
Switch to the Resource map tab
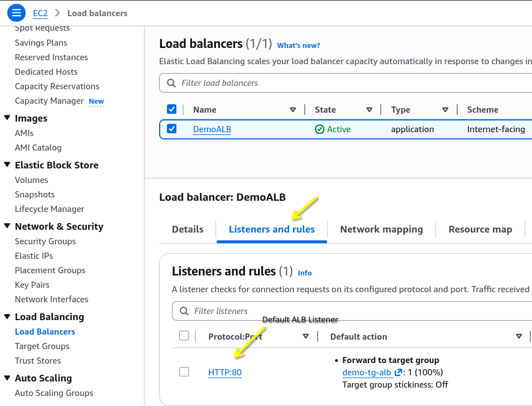[x=480, y=229]
